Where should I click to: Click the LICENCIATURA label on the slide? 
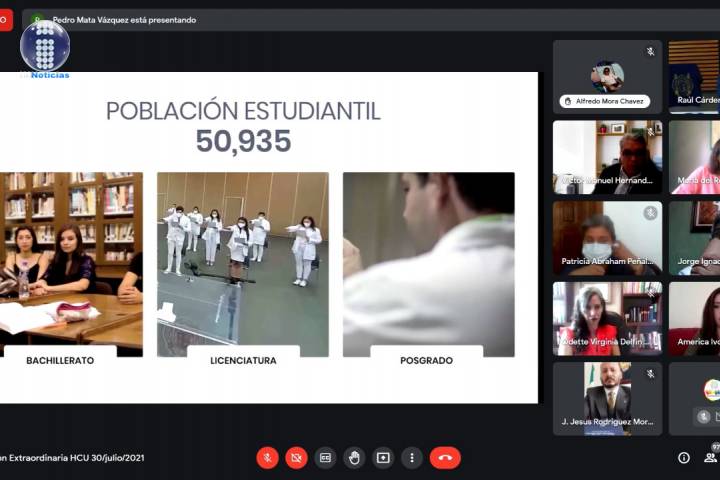(243, 360)
